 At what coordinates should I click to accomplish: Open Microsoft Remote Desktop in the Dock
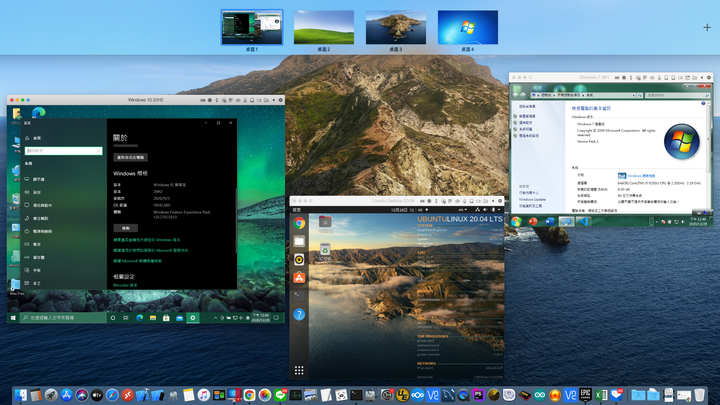128,395
